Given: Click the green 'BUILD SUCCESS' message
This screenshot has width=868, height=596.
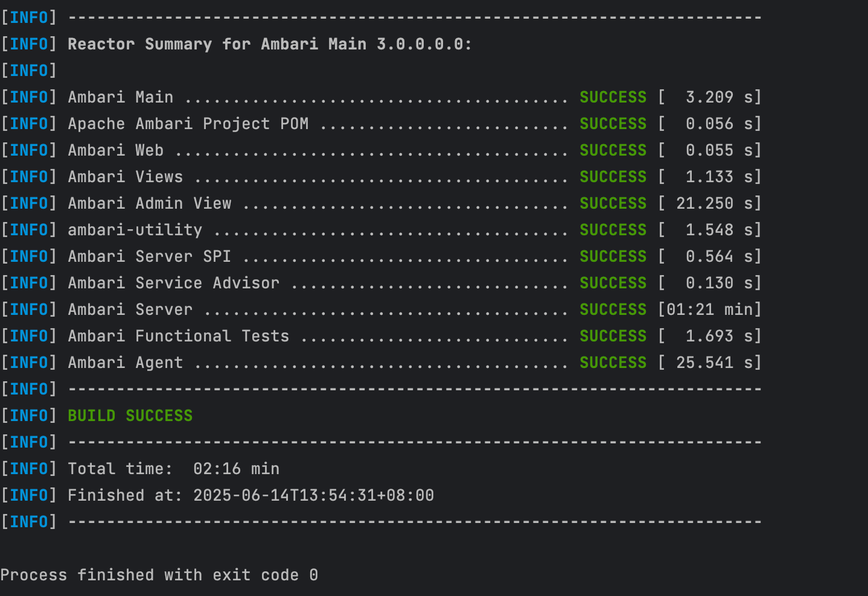Looking at the screenshot, I should [130, 416].
